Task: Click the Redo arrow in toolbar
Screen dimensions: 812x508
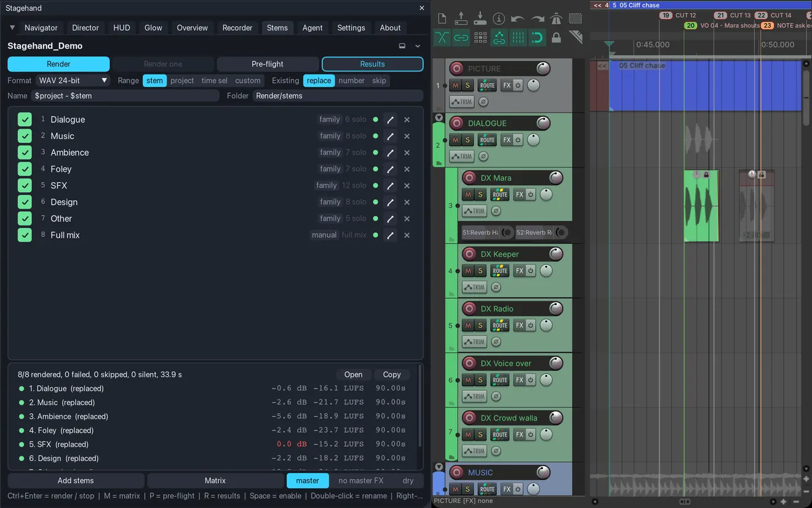Action: click(x=537, y=18)
